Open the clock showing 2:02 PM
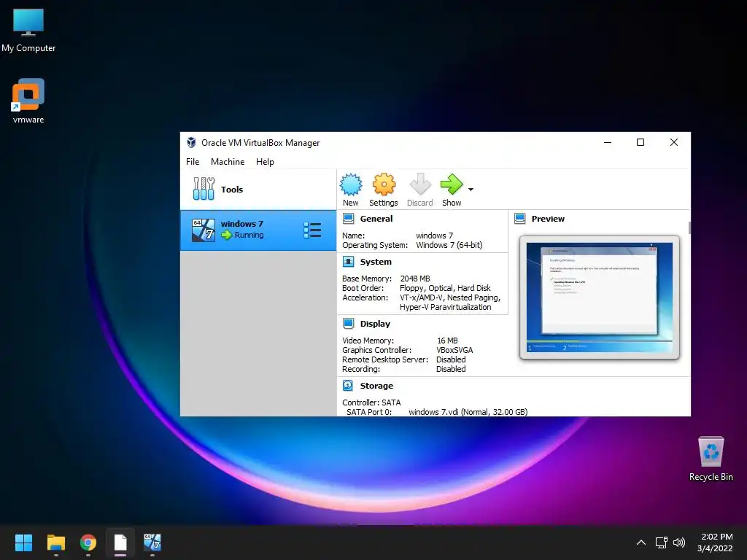 click(x=715, y=542)
